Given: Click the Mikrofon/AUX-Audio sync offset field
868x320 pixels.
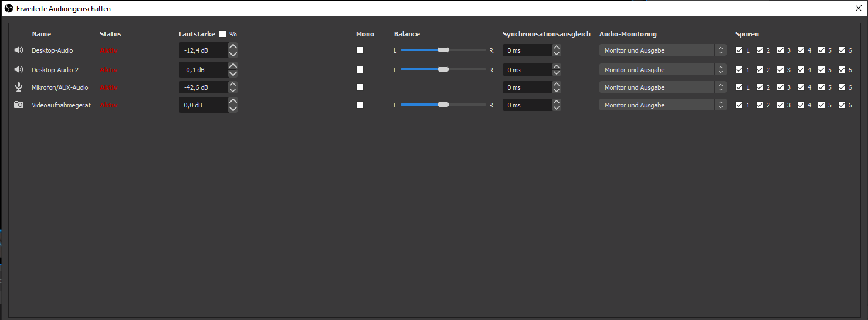Looking at the screenshot, I should coord(526,87).
